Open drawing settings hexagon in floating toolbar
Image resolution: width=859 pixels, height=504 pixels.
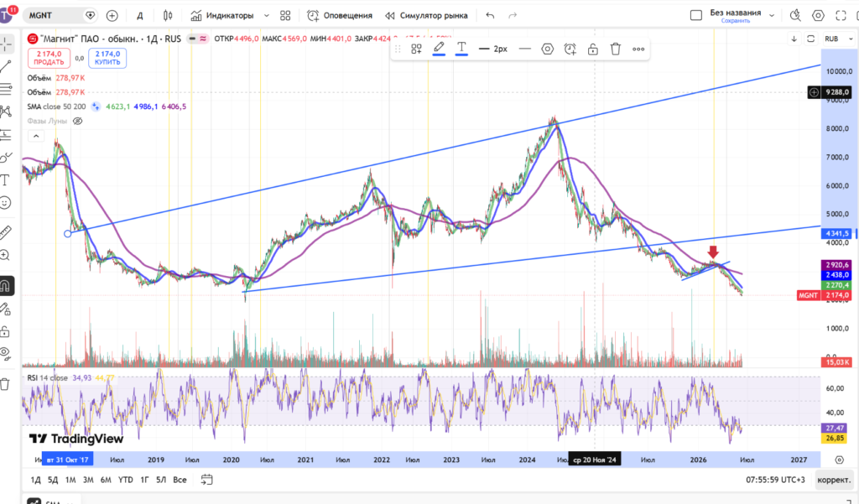coord(547,49)
